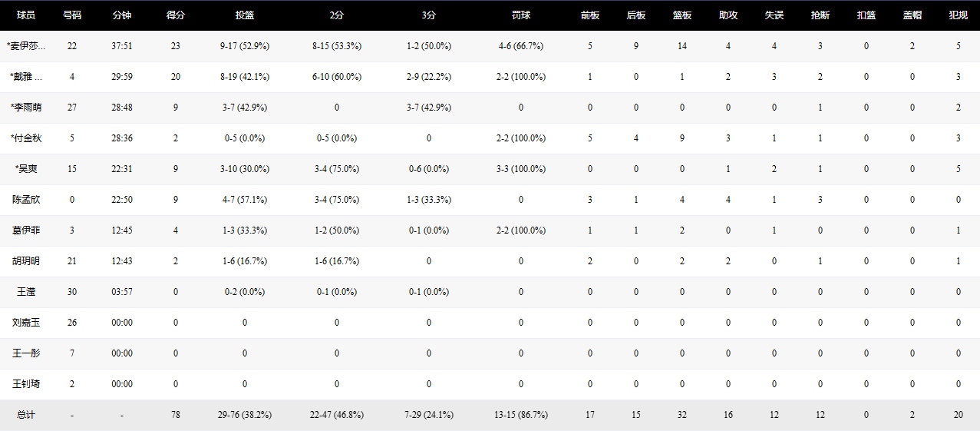Click player name 王钊琦
980x431 pixels.
point(26,384)
